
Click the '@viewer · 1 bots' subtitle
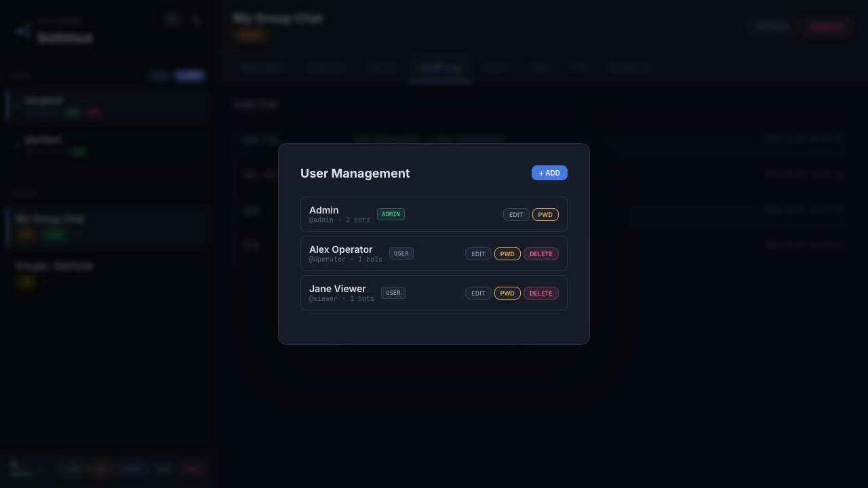click(x=342, y=299)
